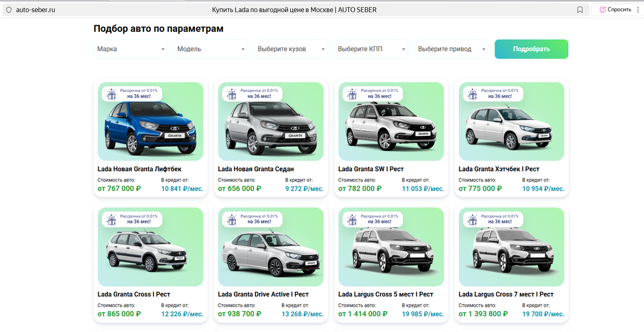Click the price от 1 414 000 ₽

(x=363, y=314)
